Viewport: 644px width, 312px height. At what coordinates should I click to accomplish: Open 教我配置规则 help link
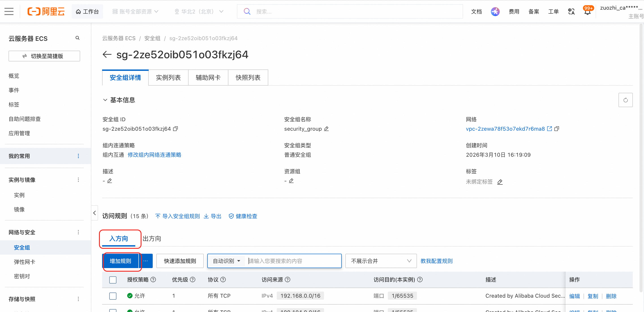tap(436, 261)
